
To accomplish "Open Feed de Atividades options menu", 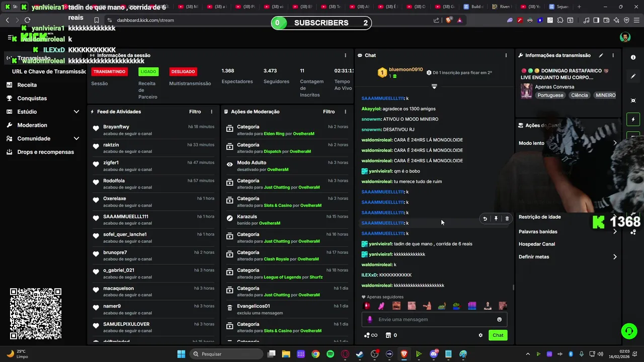I will tap(211, 112).
